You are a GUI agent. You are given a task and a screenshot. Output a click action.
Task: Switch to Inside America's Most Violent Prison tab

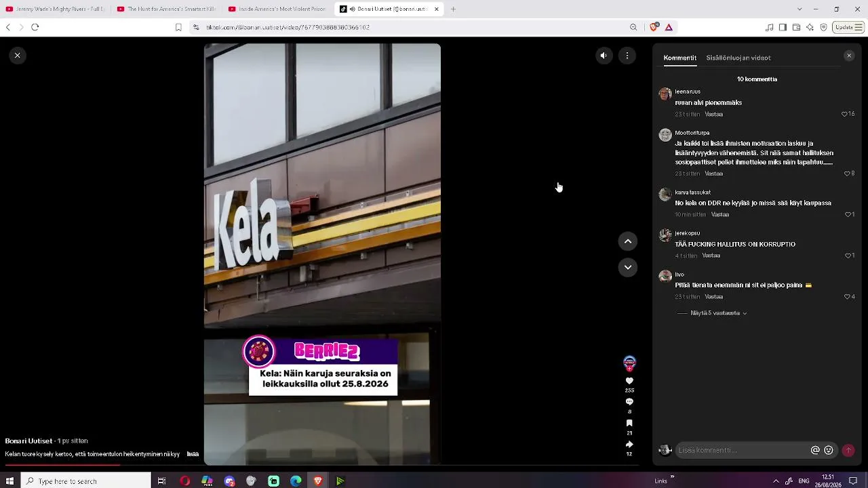[278, 9]
